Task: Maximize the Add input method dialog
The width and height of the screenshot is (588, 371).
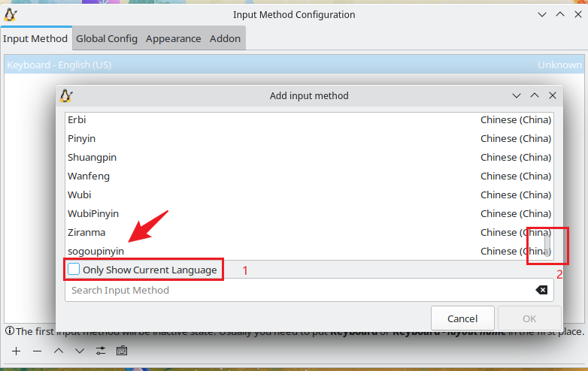Action: [535, 95]
